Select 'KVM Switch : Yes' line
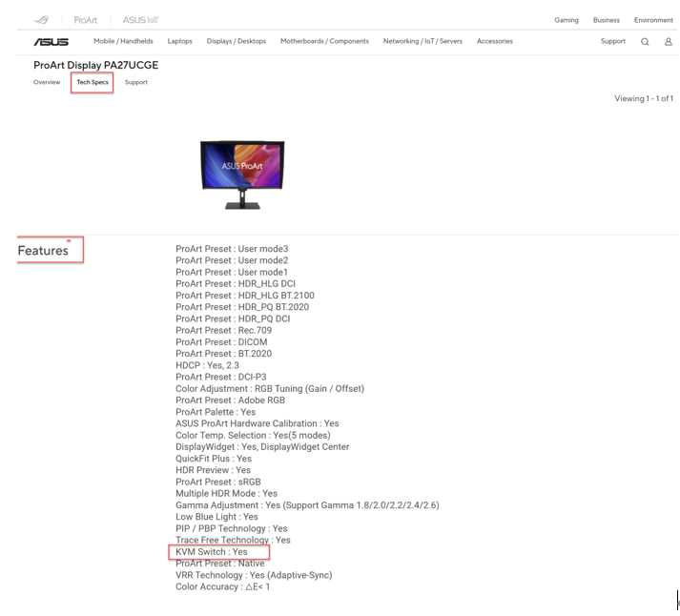 [x=211, y=552]
